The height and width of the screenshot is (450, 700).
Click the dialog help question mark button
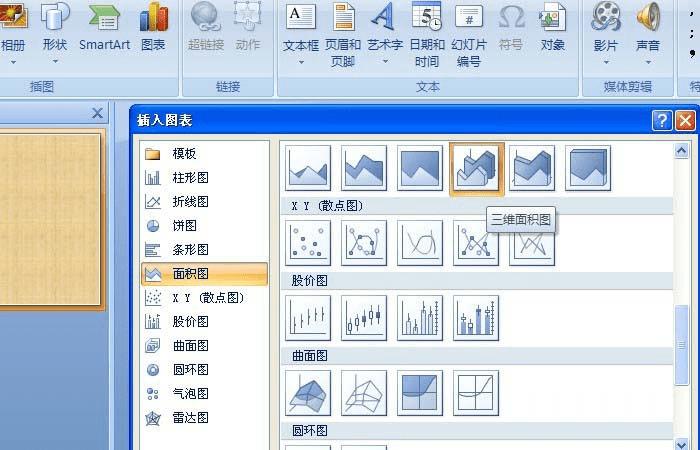[662, 121]
